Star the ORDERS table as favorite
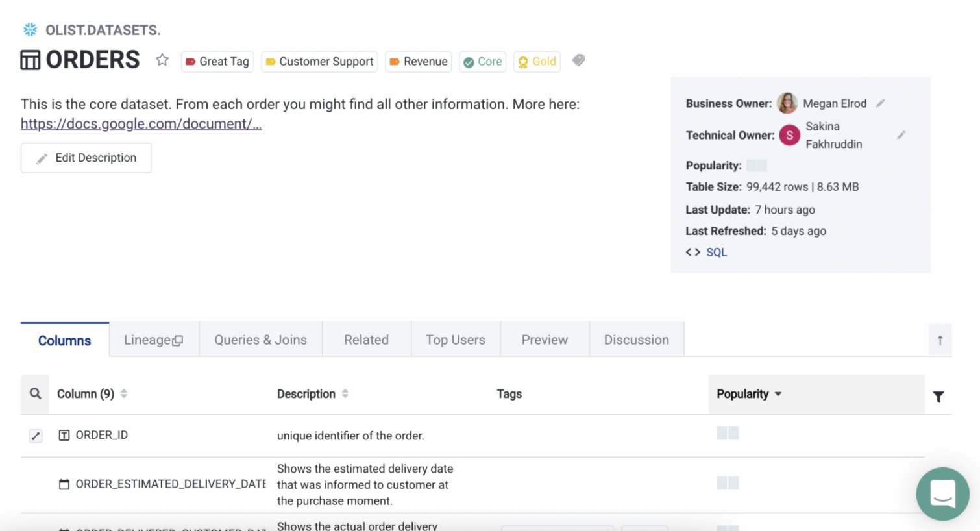 click(162, 60)
